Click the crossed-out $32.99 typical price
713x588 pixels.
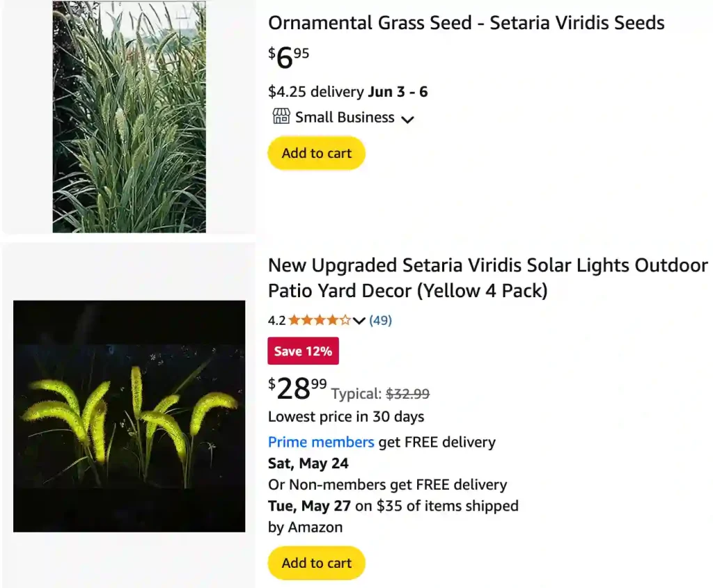point(407,395)
